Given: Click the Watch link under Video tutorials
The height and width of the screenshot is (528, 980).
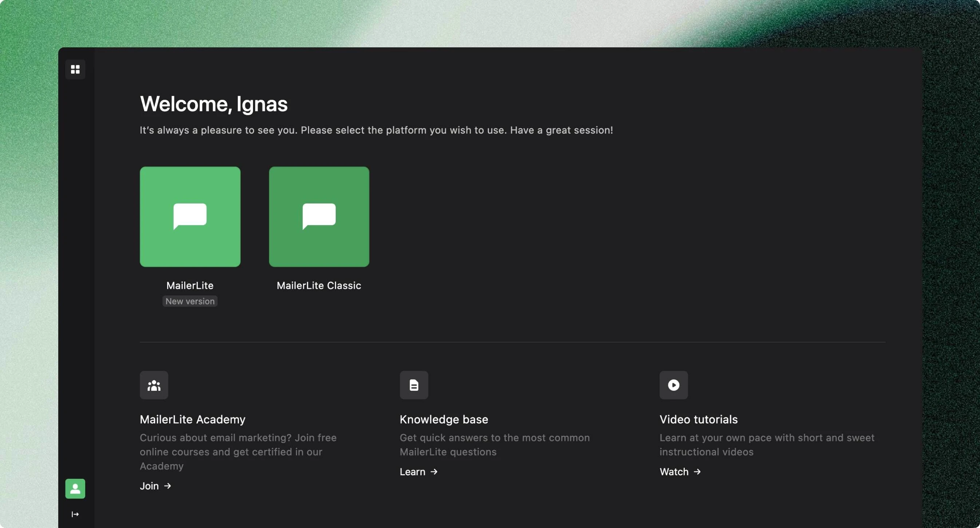Looking at the screenshot, I should [674, 472].
